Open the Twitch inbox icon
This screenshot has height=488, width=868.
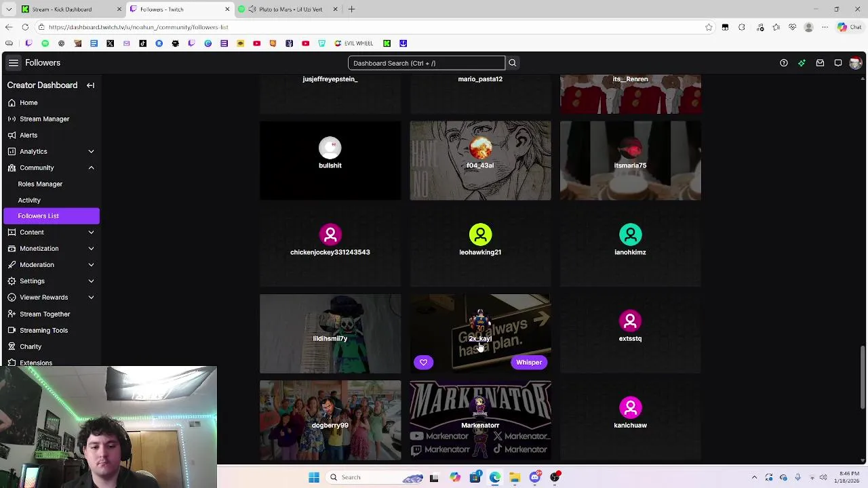click(x=820, y=63)
